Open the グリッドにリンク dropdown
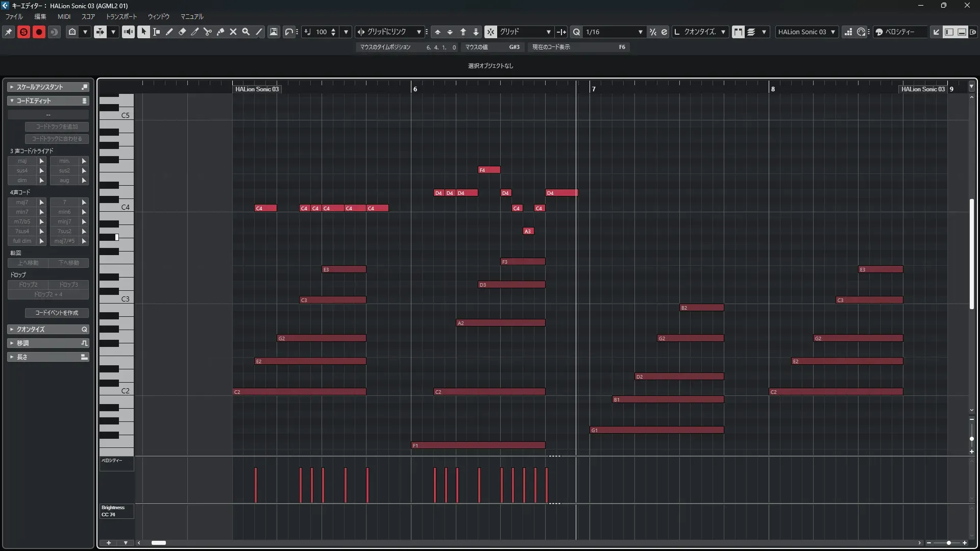This screenshot has width=980, height=551. pos(419,32)
